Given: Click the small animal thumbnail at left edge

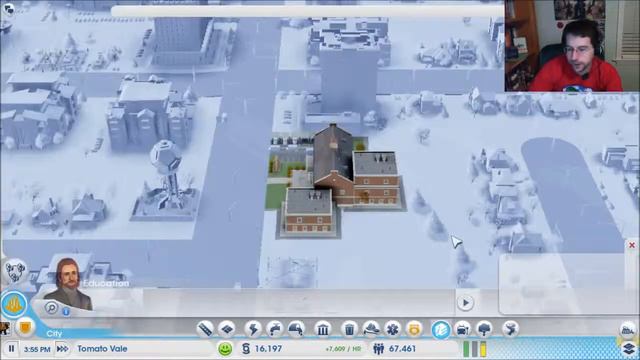Looking at the screenshot, I should 4,328.
